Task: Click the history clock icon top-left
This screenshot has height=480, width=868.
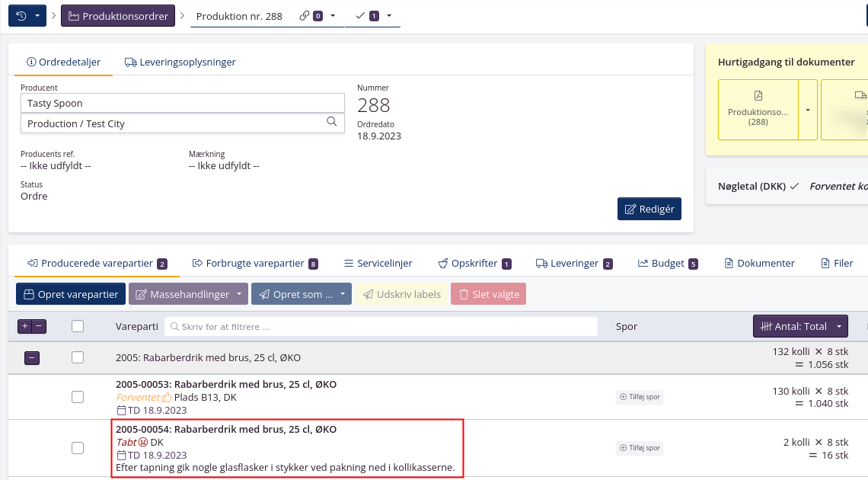Action: coord(22,15)
